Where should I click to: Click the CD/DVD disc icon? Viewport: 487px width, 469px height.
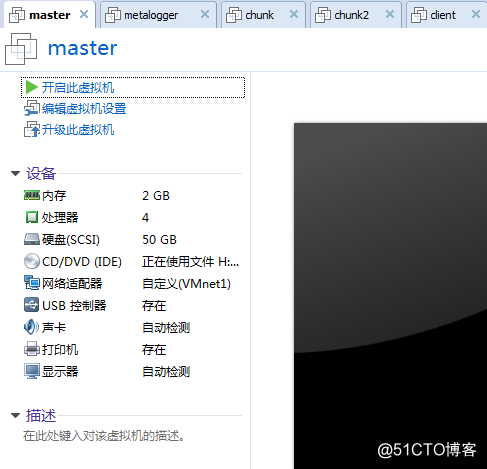click(32, 261)
